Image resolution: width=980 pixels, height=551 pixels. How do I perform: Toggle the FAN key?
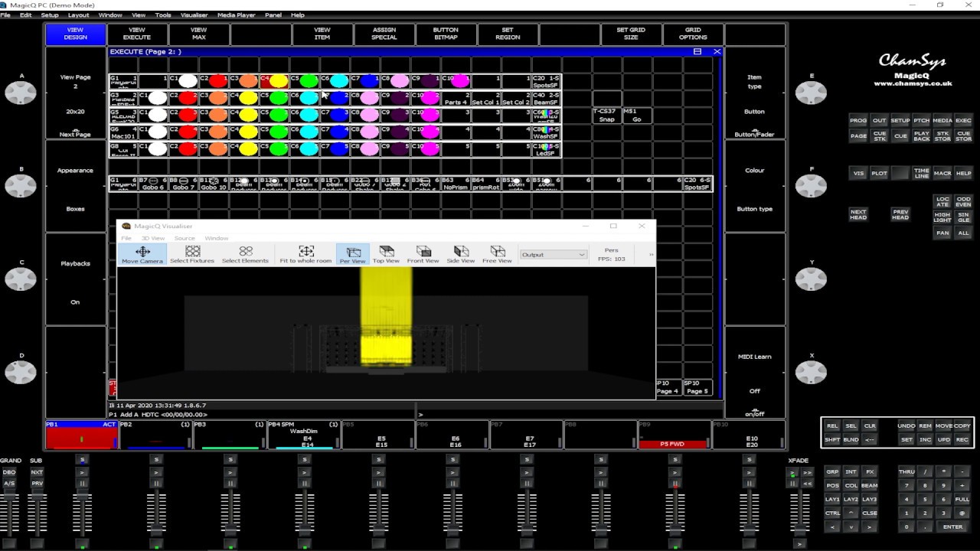tap(942, 233)
